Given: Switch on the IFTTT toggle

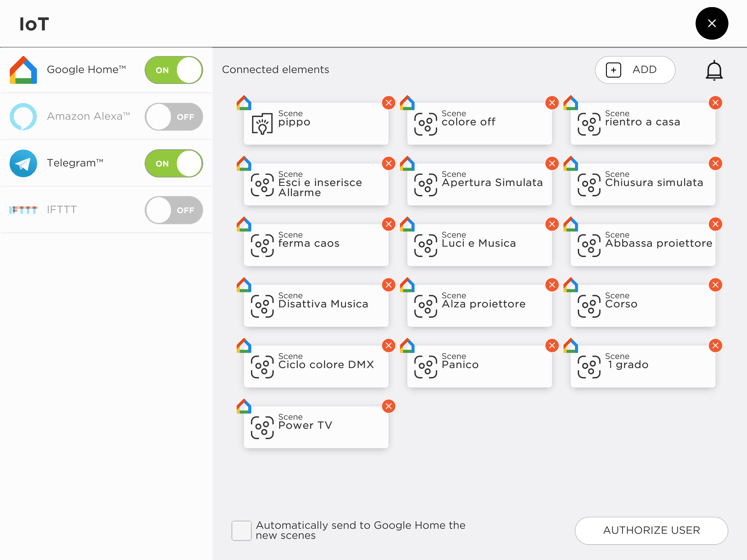Looking at the screenshot, I should (174, 210).
